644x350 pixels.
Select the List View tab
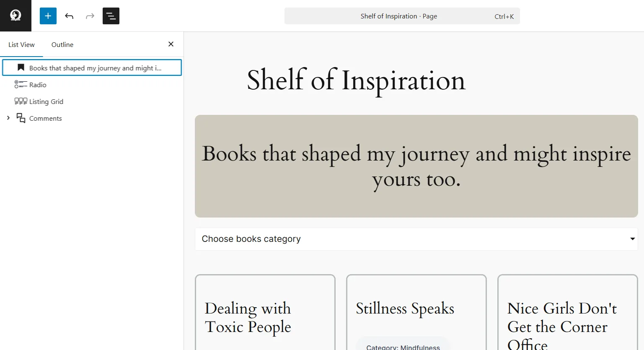[x=21, y=44]
